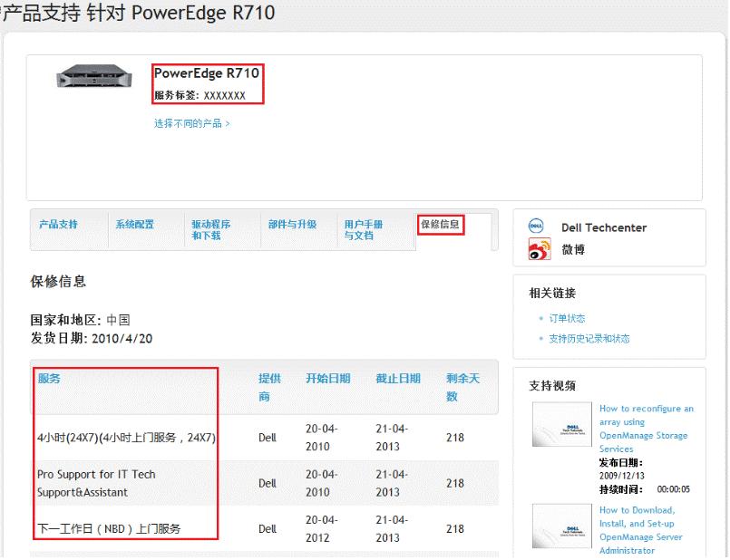730x560 pixels.
Task: Sort table by 服务 column header
Action: point(49,379)
